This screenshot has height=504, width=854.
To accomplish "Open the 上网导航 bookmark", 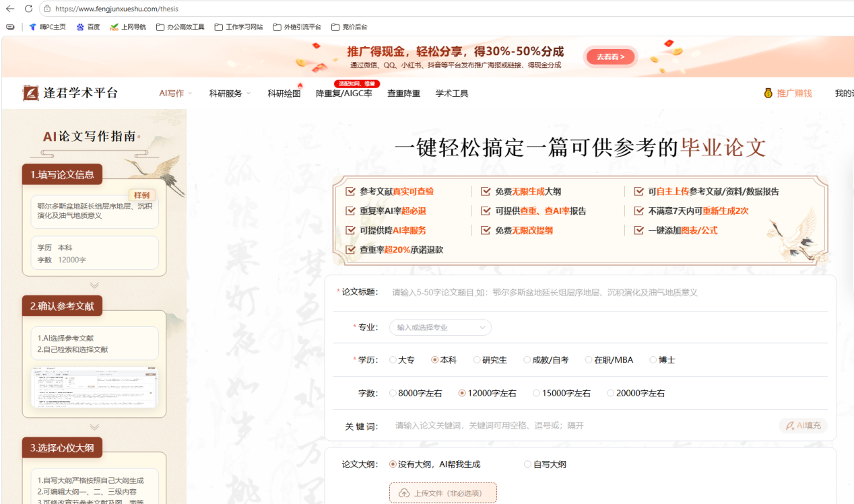I will tap(128, 27).
